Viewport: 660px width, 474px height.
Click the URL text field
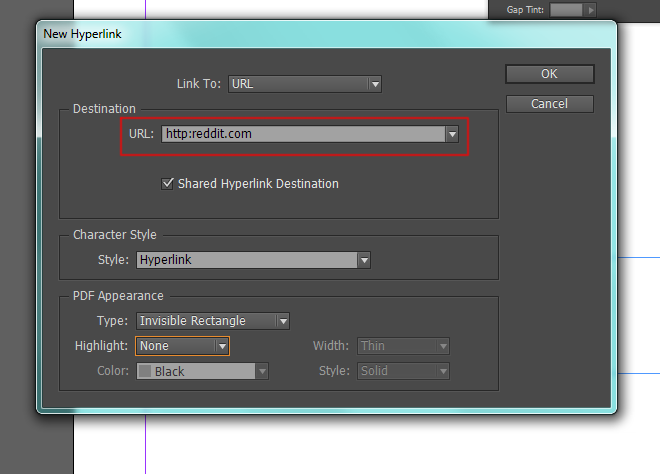[303, 134]
